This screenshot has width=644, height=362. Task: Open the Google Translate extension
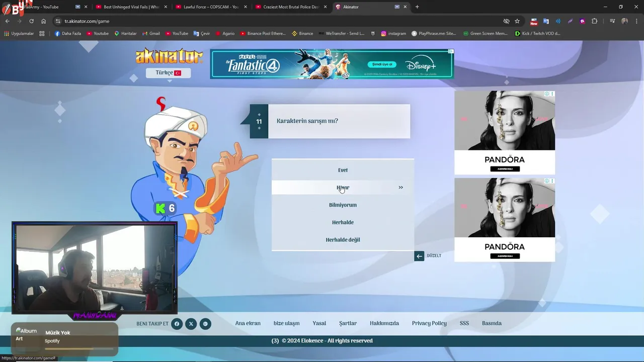pos(546,21)
